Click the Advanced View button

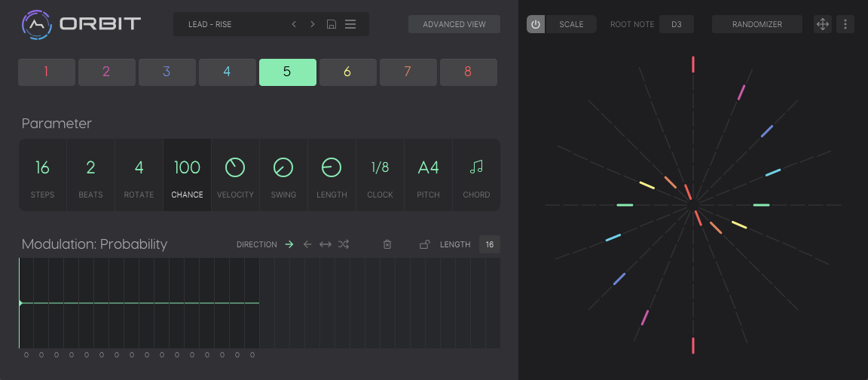(x=454, y=24)
